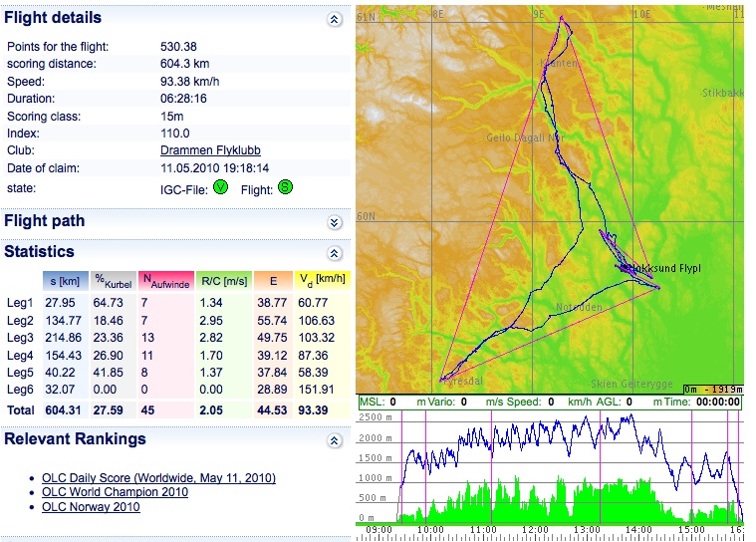Click the southwest turnpoint of the triangle

pyautogui.click(x=440, y=380)
